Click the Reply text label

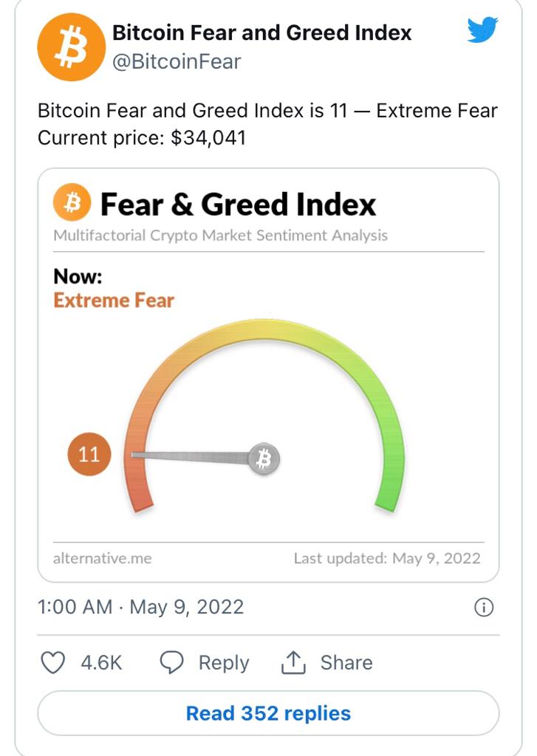pyautogui.click(x=224, y=662)
